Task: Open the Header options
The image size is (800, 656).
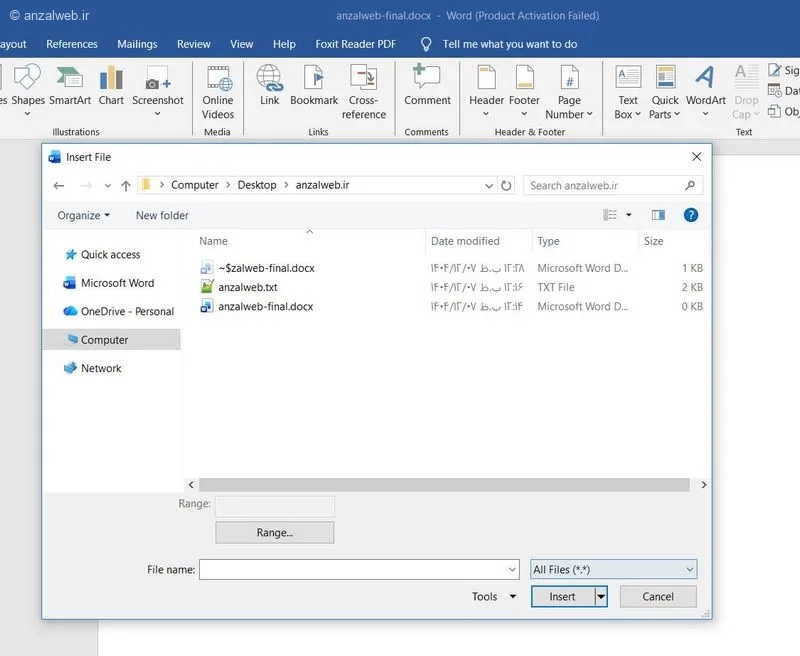Action: pos(486,90)
